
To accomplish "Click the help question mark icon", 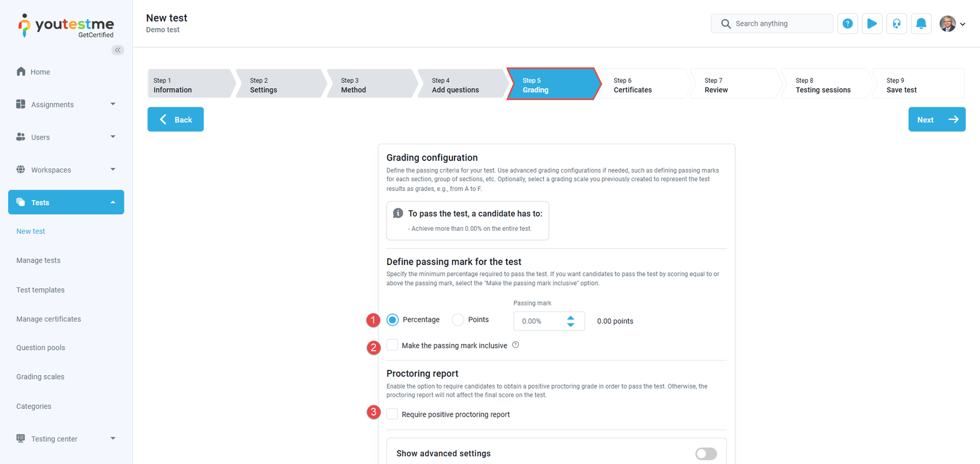I will (847, 24).
